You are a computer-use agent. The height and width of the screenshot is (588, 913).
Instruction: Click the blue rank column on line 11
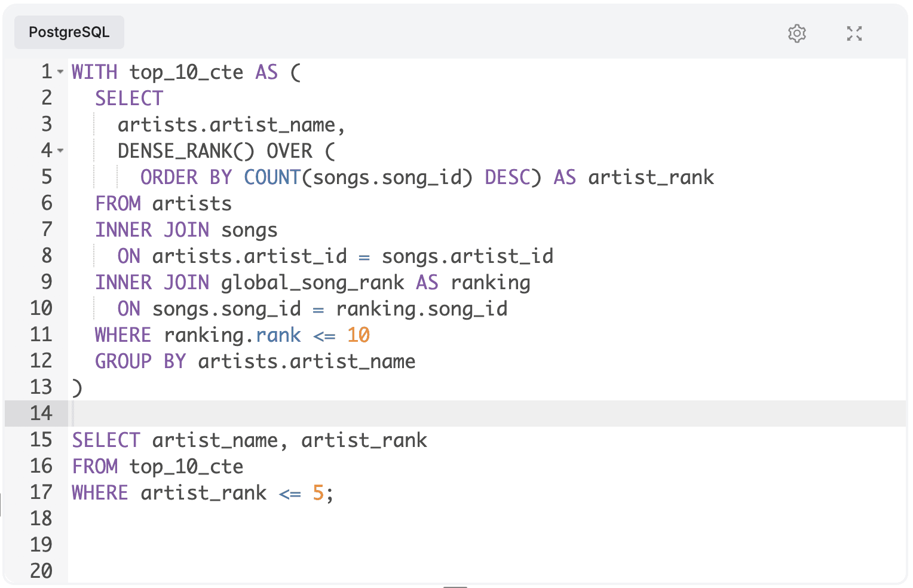pos(278,335)
